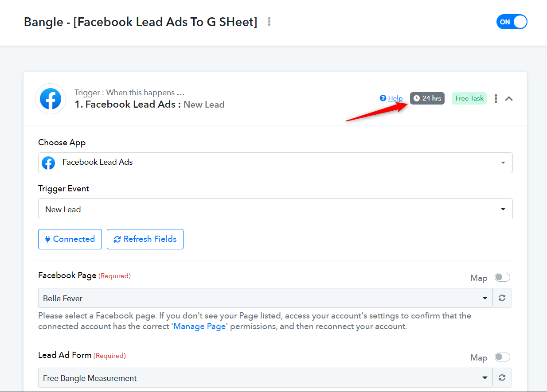
Task: Click the Facebook logo in trigger header
Action: [x=51, y=99]
